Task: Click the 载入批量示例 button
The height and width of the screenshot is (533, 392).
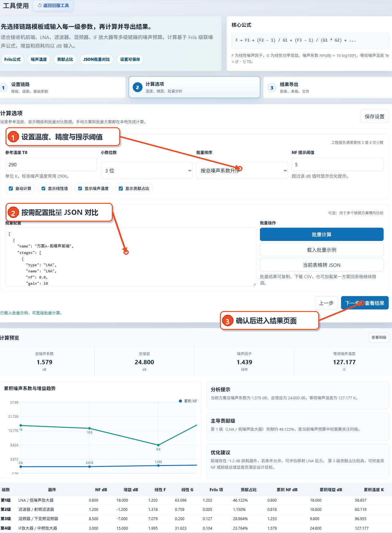Action: coord(322,250)
